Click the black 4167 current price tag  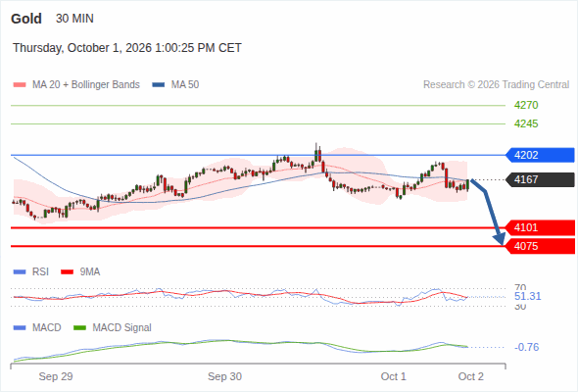tap(539, 179)
